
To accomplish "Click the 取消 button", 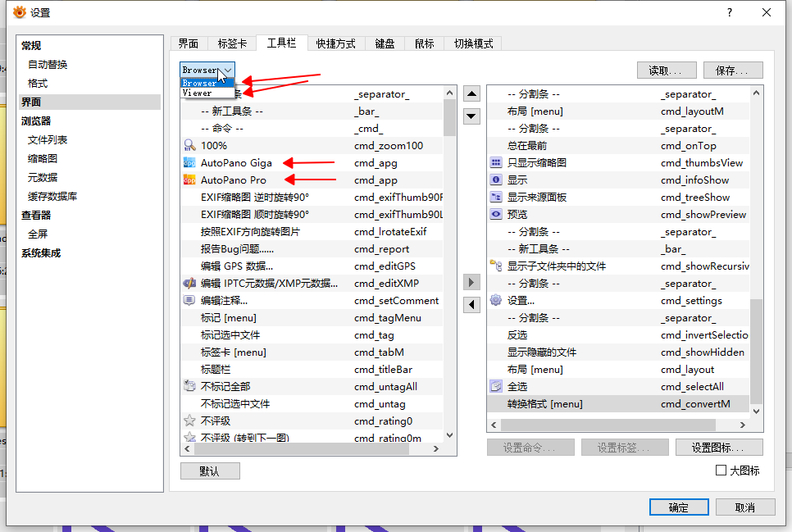I will tap(745, 507).
